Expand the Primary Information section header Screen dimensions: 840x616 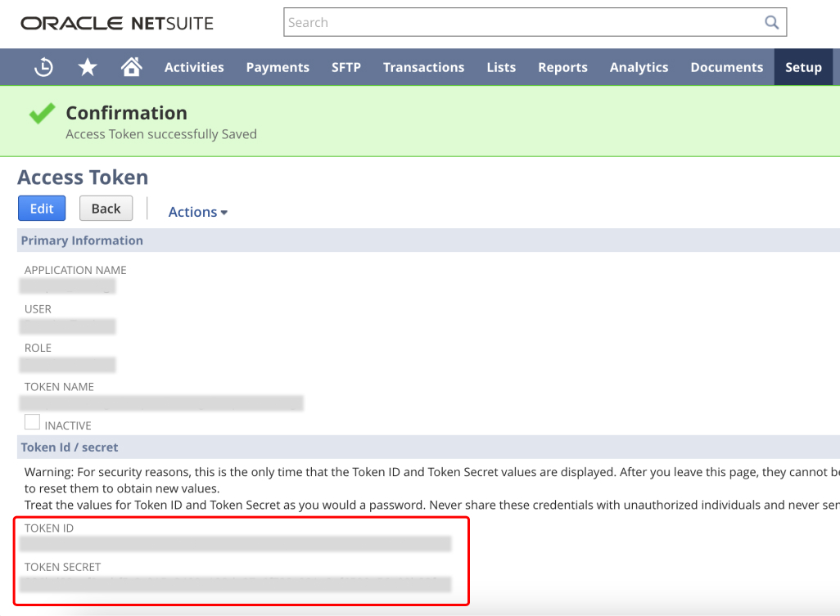tap(82, 240)
